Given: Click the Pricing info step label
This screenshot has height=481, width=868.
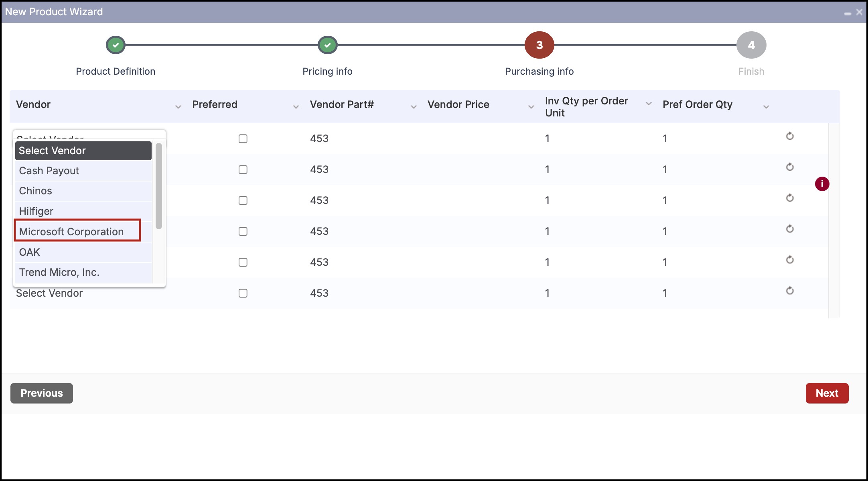Looking at the screenshot, I should pos(327,71).
